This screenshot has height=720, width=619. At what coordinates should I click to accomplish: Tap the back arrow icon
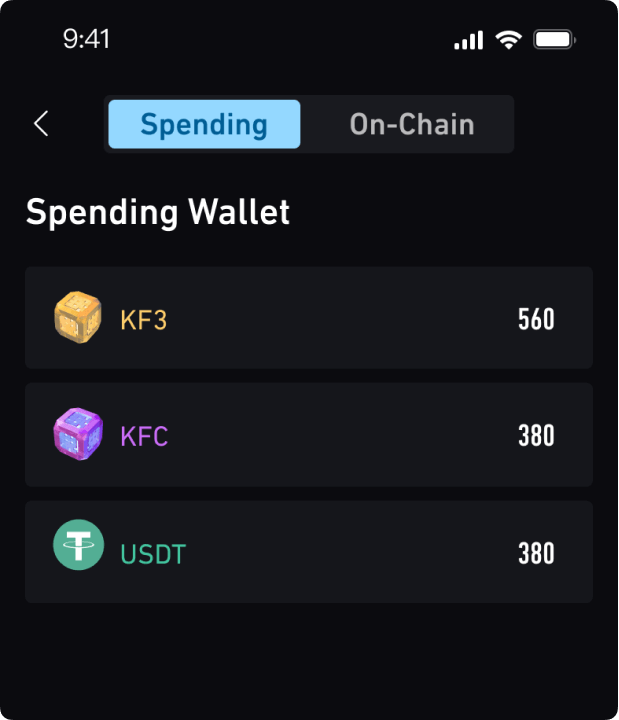41,124
